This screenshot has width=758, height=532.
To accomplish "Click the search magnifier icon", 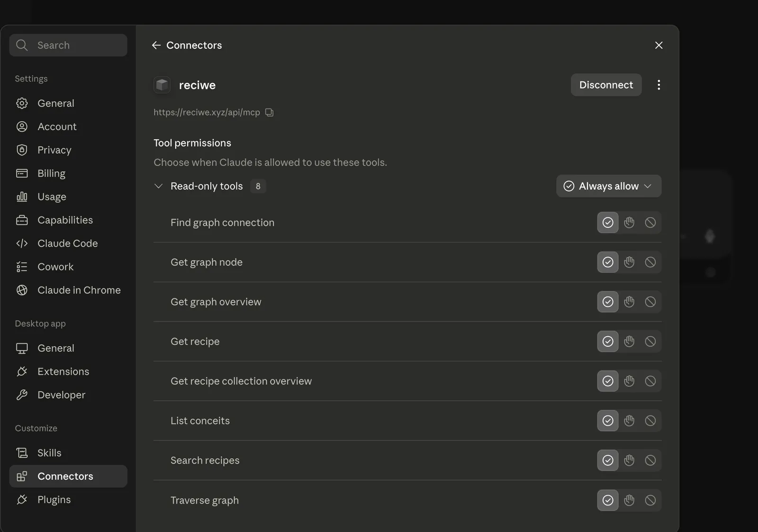I will (22, 45).
